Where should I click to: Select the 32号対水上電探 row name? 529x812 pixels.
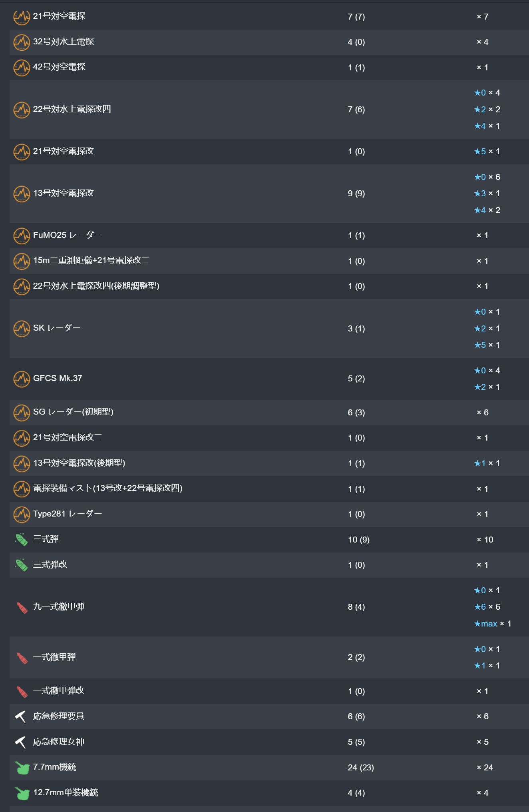64,42
